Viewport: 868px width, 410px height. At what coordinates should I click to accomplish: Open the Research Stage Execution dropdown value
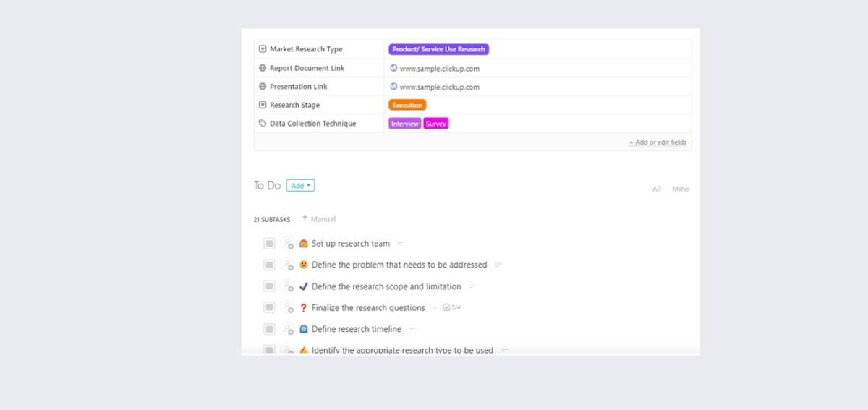(x=407, y=105)
